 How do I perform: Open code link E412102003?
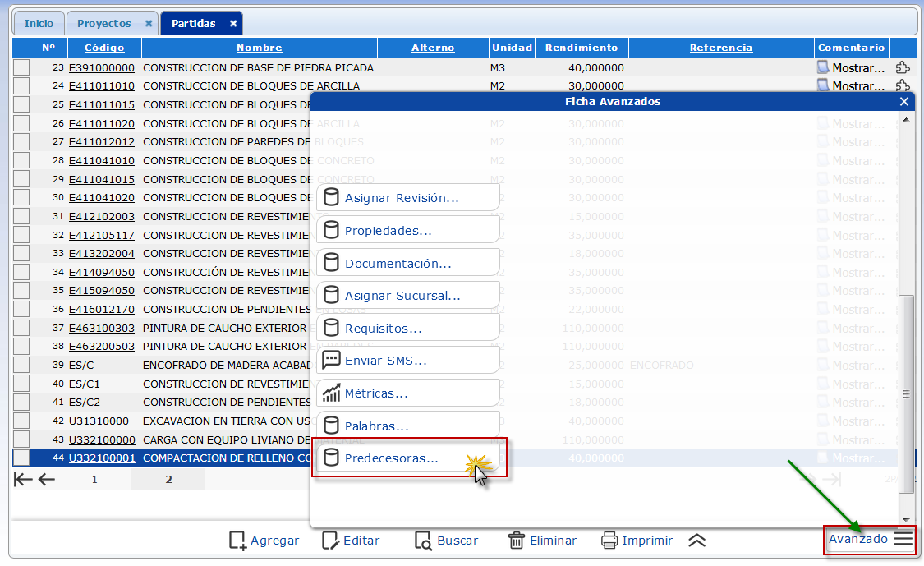[x=101, y=216]
